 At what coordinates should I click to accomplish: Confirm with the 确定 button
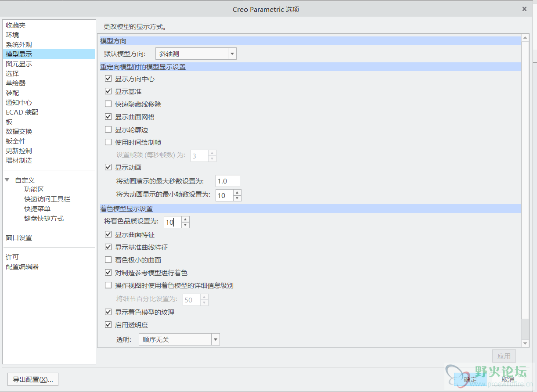click(x=470, y=380)
